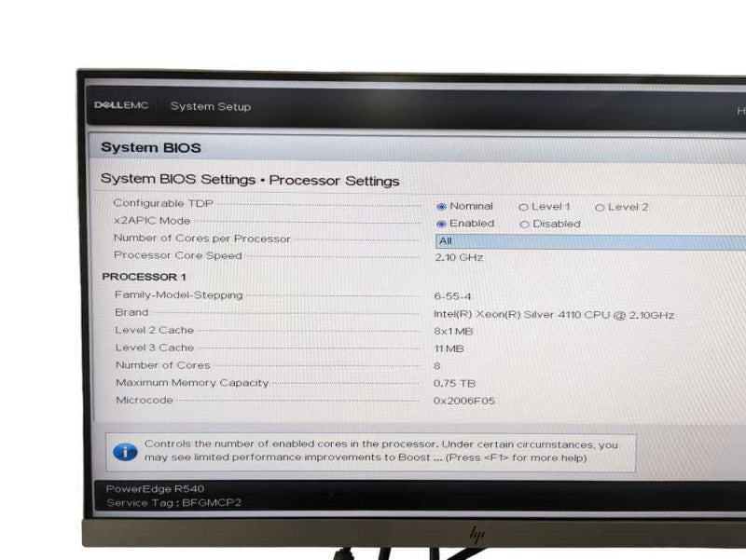Open the Number of Cores per Processor dropdown

pos(590,241)
